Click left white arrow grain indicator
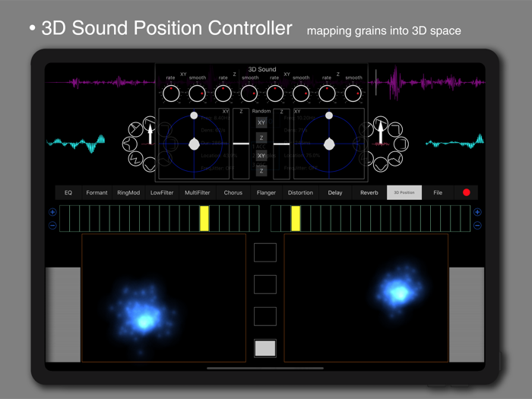The width and height of the screenshot is (532, 399). 150,134
